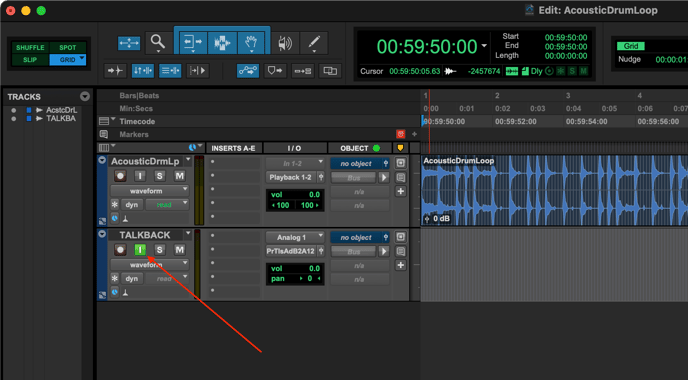Select the Trim tool
Viewport: 688px width, 380px height.
(193, 43)
